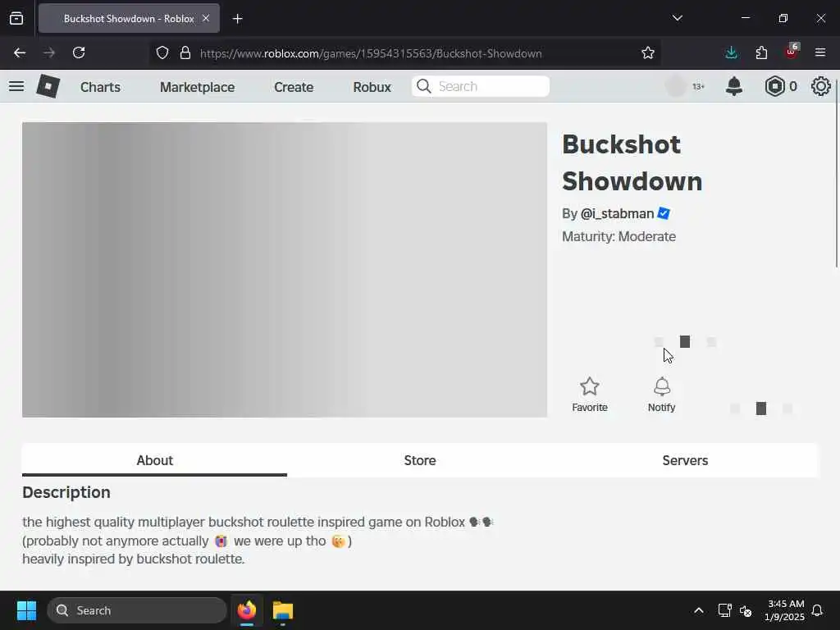This screenshot has height=630, width=840.
Task: Open File Explorer from the taskbar
Action: (283, 610)
